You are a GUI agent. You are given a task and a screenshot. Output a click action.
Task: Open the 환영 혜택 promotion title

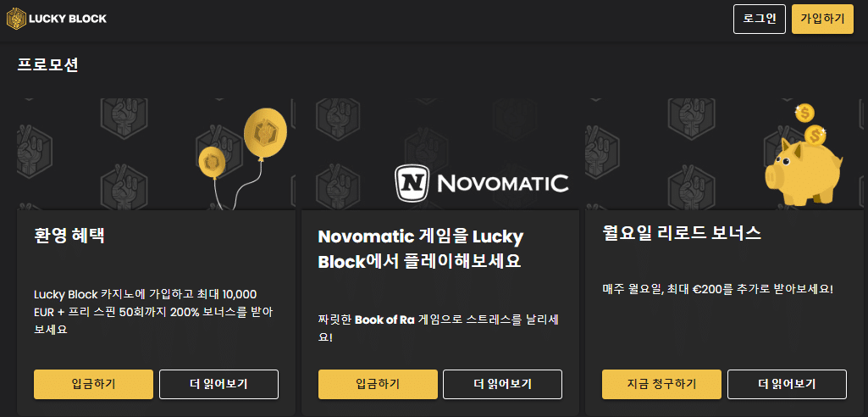pos(69,235)
